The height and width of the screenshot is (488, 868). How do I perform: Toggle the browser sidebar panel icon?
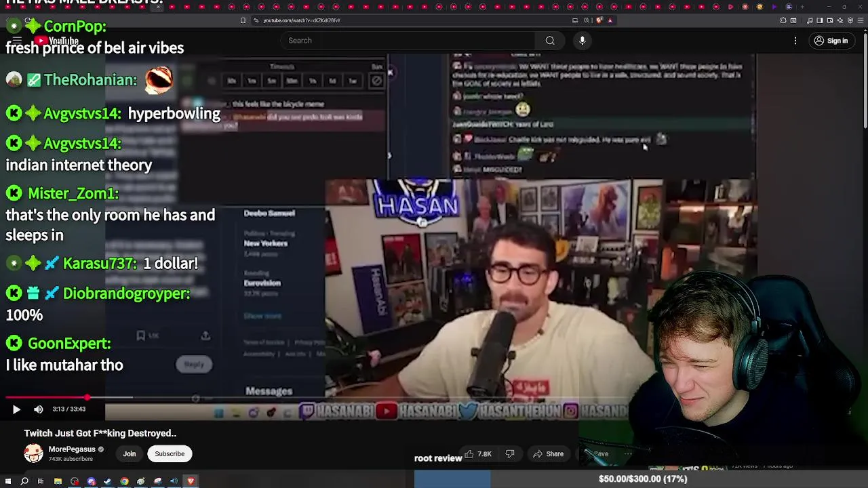(x=820, y=20)
